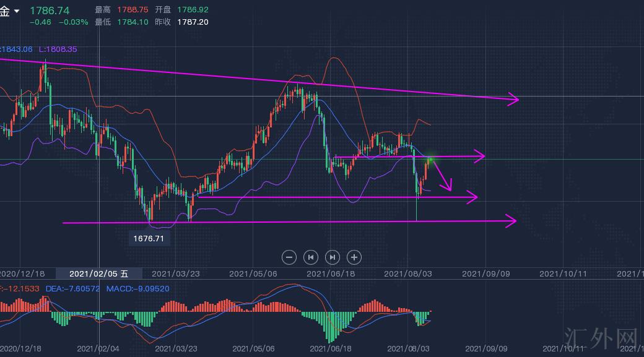
Task: Click the 最高 1788.75 high value
Action: 134,11
